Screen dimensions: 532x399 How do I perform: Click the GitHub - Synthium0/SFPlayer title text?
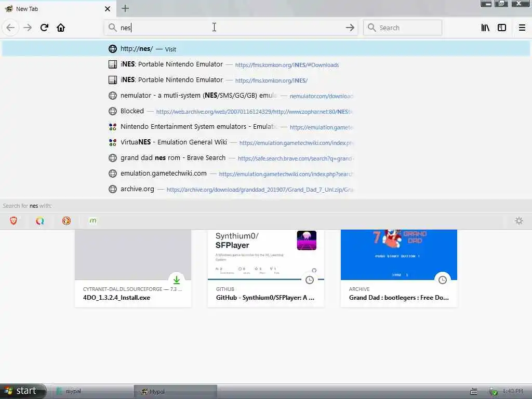pos(265,298)
